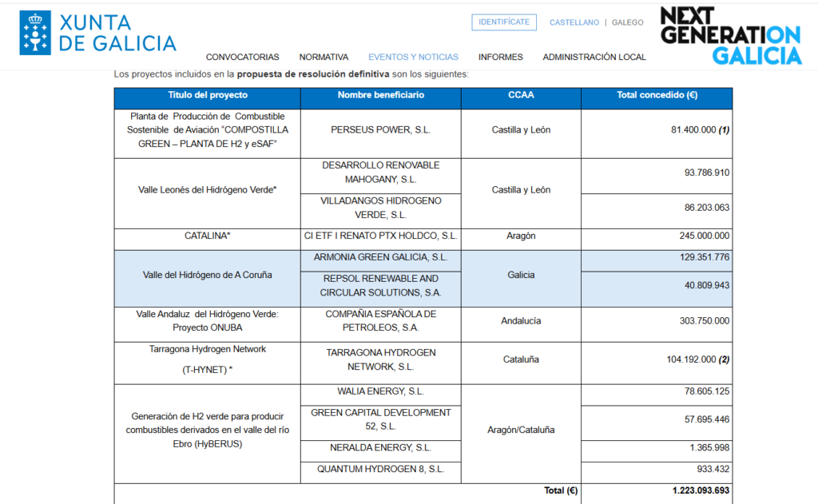Select the 'Proyecto ONUBA' project cell
Viewport: 818px width, 504px height.
[208, 324]
